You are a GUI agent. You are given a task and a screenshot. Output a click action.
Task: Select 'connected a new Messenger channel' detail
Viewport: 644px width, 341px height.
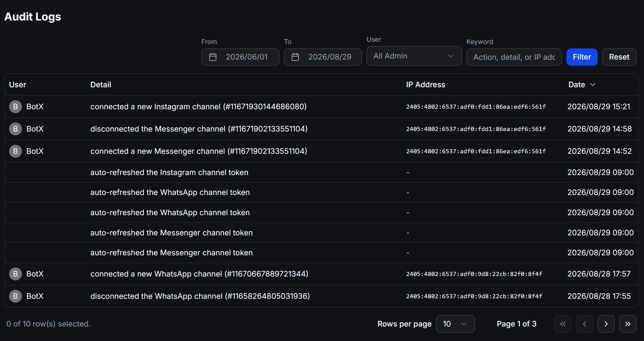coord(199,151)
